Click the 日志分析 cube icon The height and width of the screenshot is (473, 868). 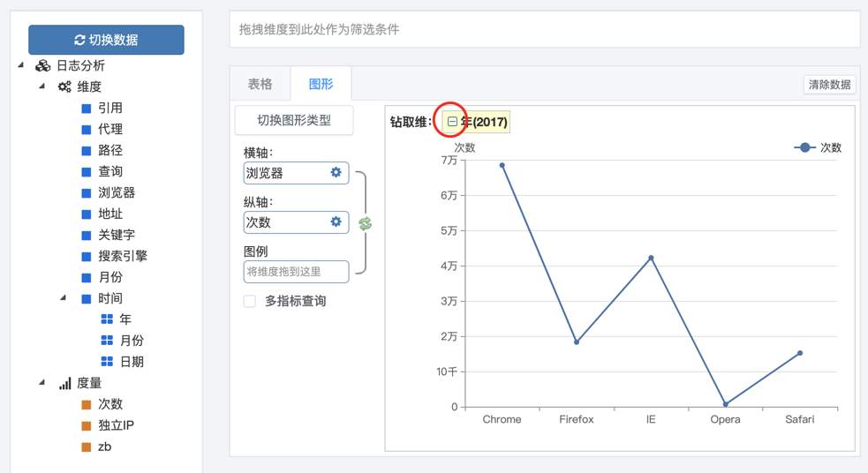[43, 66]
